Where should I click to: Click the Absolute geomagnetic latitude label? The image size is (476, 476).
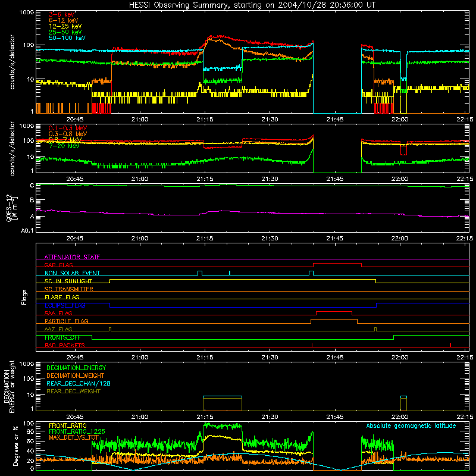[x=411, y=425]
